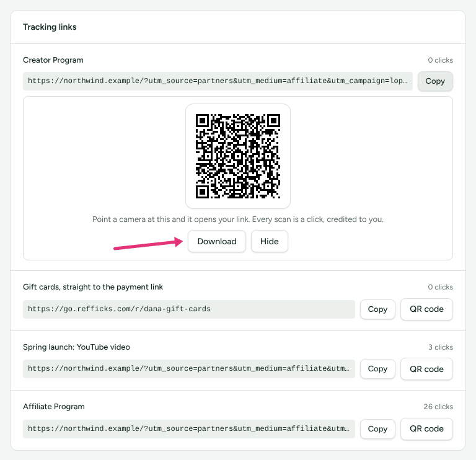This screenshot has width=476, height=460.
Task: Click the '3 clicks' count
Action: [x=441, y=347]
